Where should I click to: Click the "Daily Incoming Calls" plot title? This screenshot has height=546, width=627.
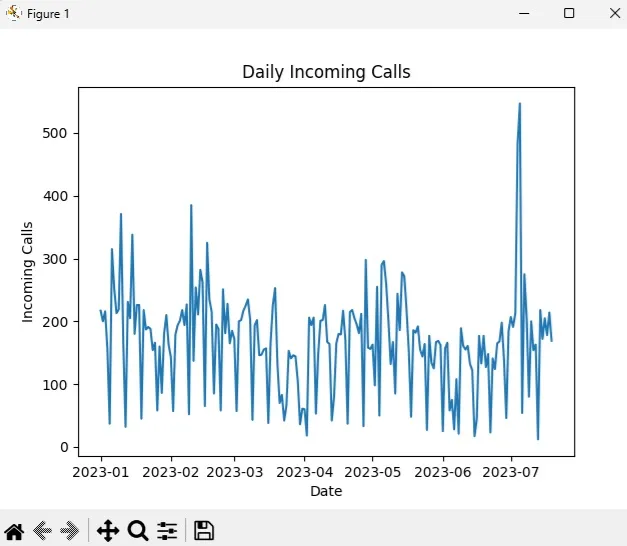click(x=326, y=72)
